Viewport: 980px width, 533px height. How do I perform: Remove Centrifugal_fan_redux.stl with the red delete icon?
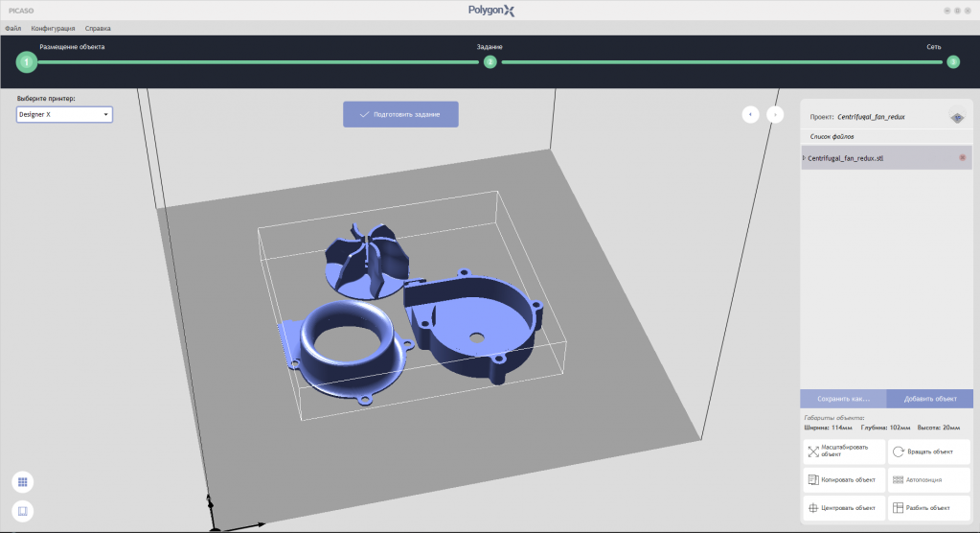coord(962,157)
